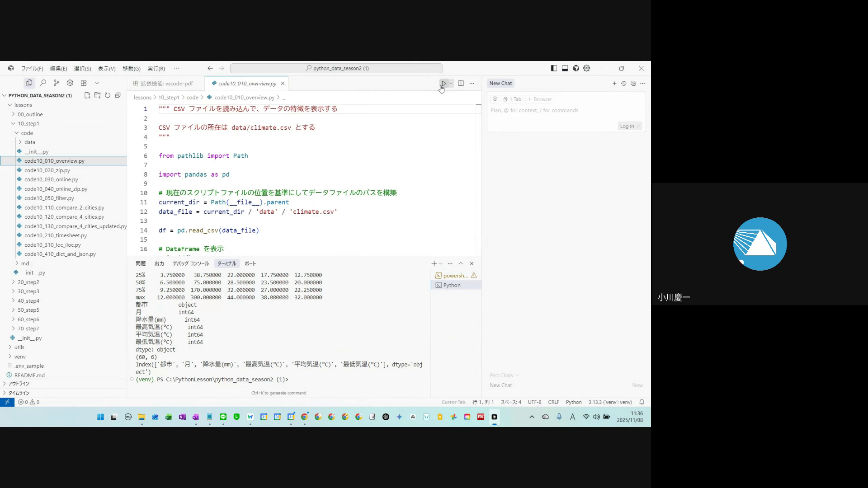
Task: Open code10_020_zip.py in the explorer
Action: pyautogui.click(x=47, y=170)
